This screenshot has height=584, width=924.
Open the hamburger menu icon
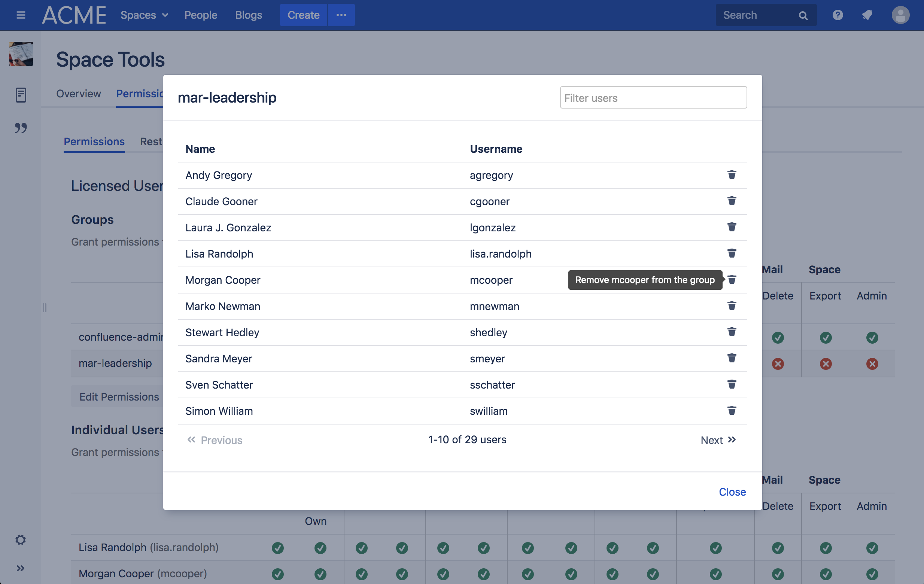pos(21,15)
